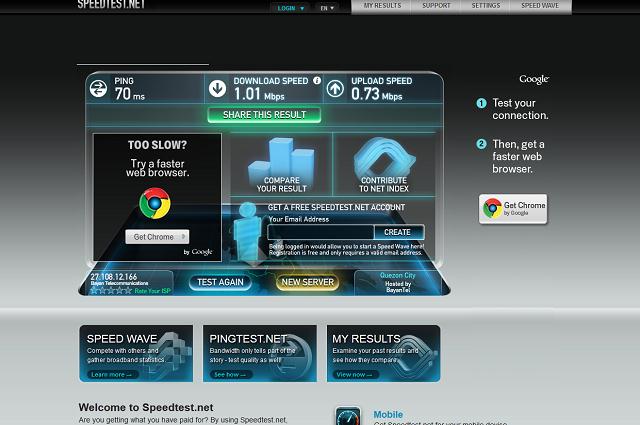Click Learn more in Speed Wave card
The image size is (640, 425).
(x=111, y=374)
